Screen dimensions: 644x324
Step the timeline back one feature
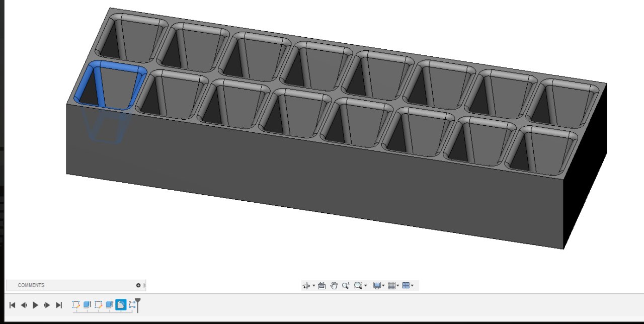coord(24,305)
